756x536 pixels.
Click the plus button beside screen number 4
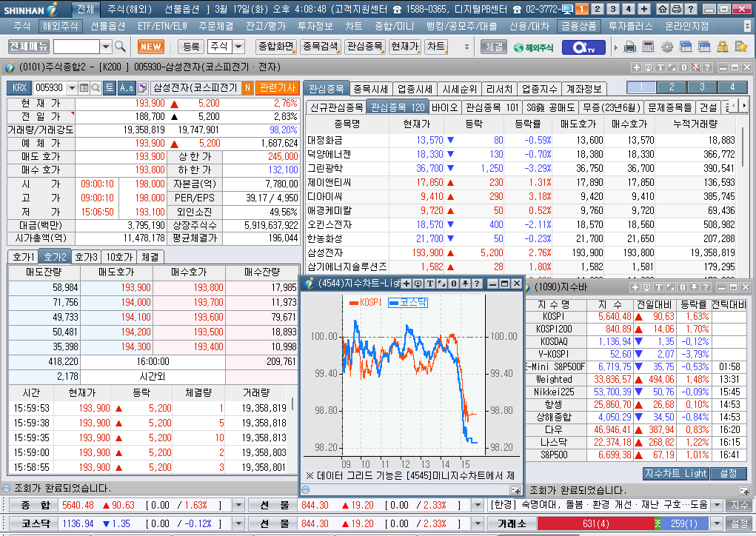coord(644,9)
